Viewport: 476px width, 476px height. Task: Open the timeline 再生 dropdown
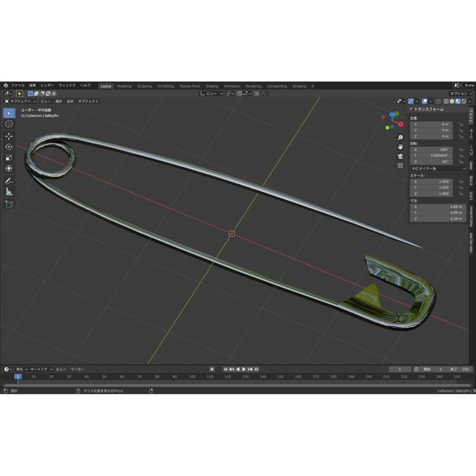[x=22, y=370]
